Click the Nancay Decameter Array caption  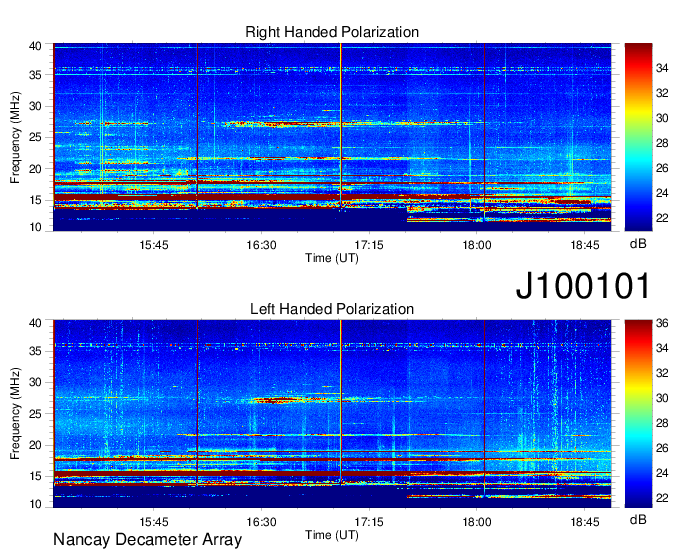(x=147, y=540)
